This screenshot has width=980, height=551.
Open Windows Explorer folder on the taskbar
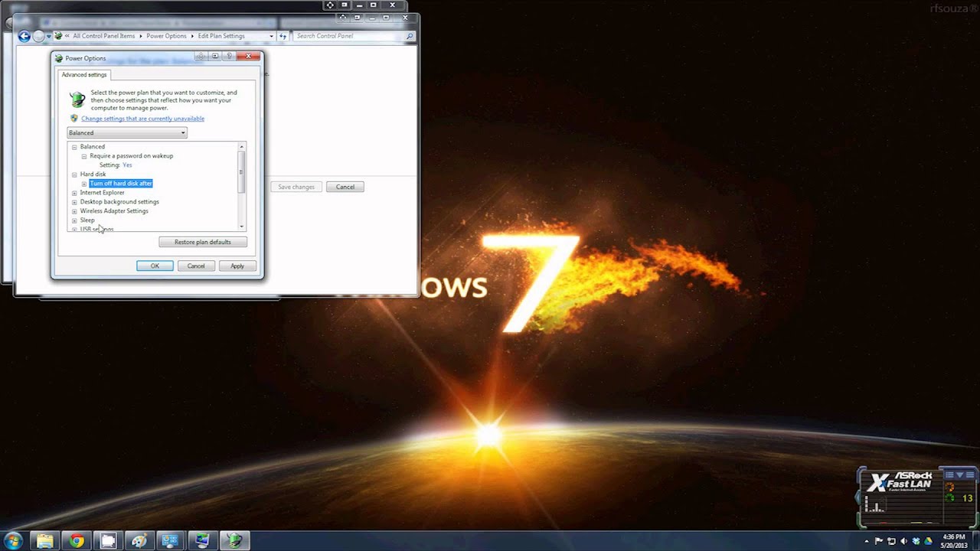(x=45, y=541)
